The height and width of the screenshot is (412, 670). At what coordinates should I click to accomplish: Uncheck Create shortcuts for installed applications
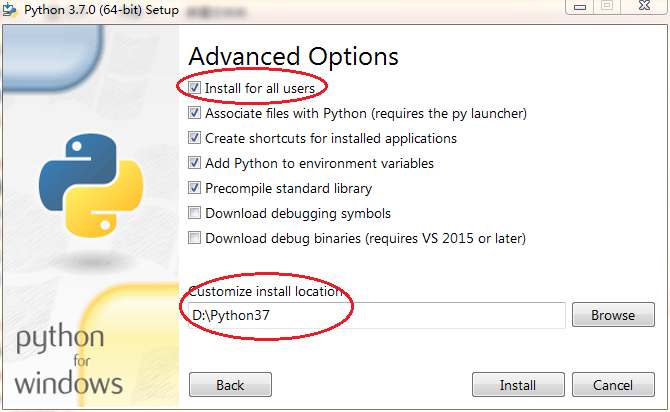click(194, 138)
